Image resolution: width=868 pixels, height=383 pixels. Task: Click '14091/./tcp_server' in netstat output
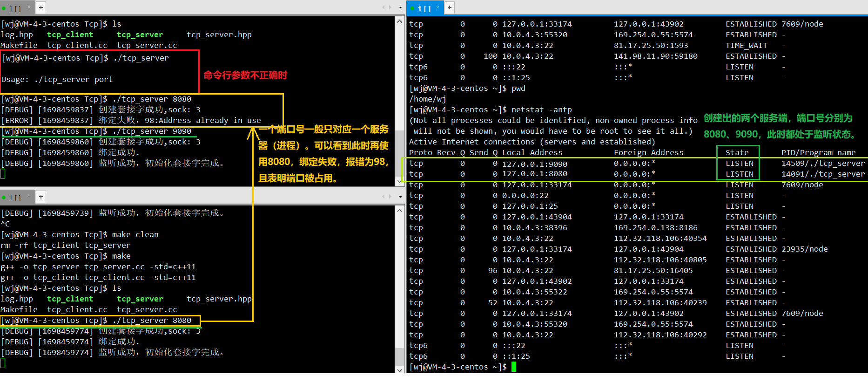tap(823, 174)
